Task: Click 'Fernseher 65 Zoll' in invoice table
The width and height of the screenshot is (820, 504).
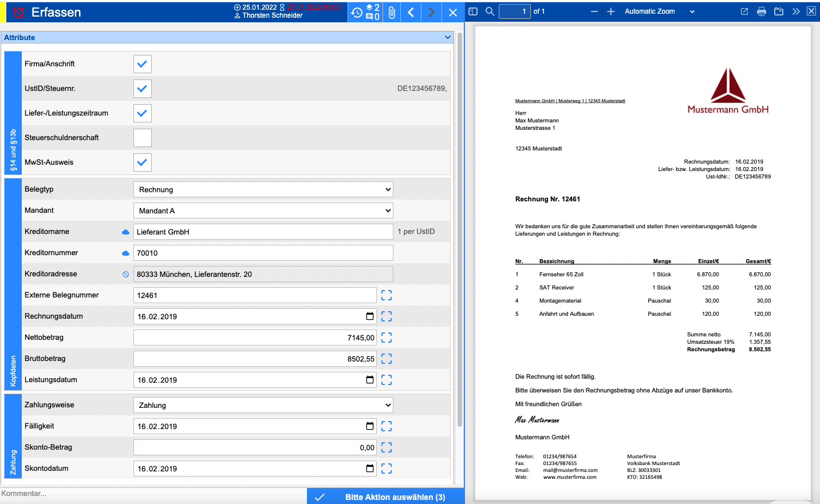Action: pyautogui.click(x=561, y=275)
